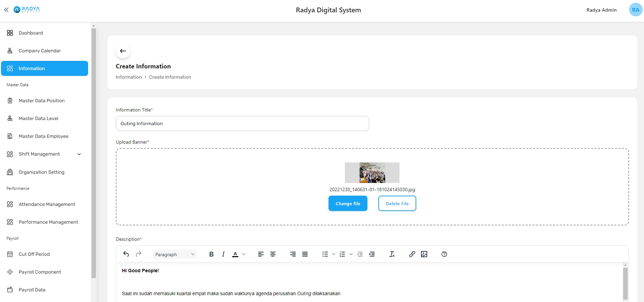Click the Information breadcrumb link

[x=129, y=77]
